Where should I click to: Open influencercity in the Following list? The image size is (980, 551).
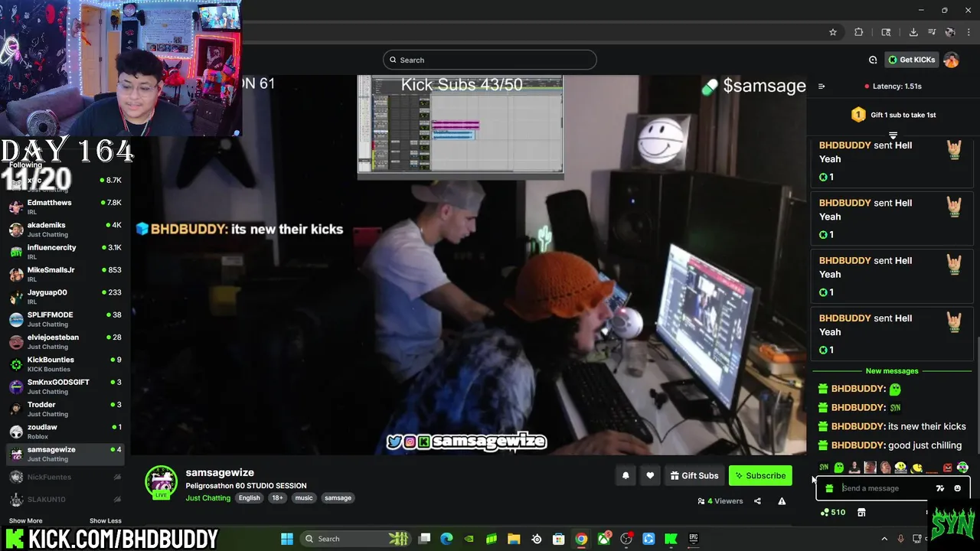point(65,252)
